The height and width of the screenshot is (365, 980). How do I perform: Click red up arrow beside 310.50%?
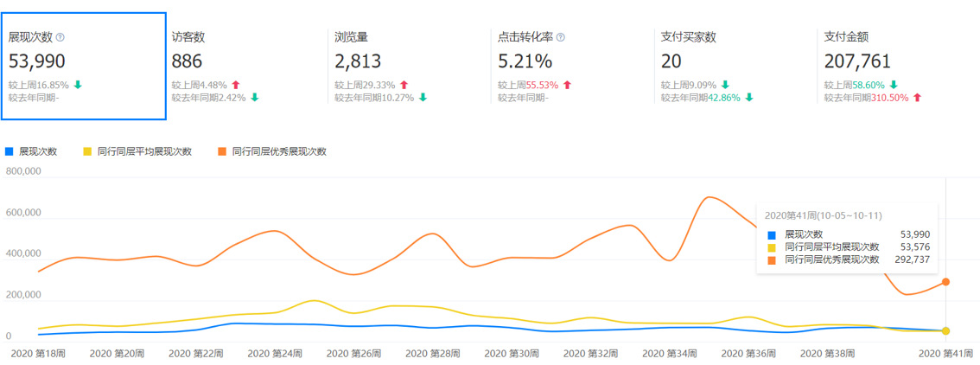point(917,97)
